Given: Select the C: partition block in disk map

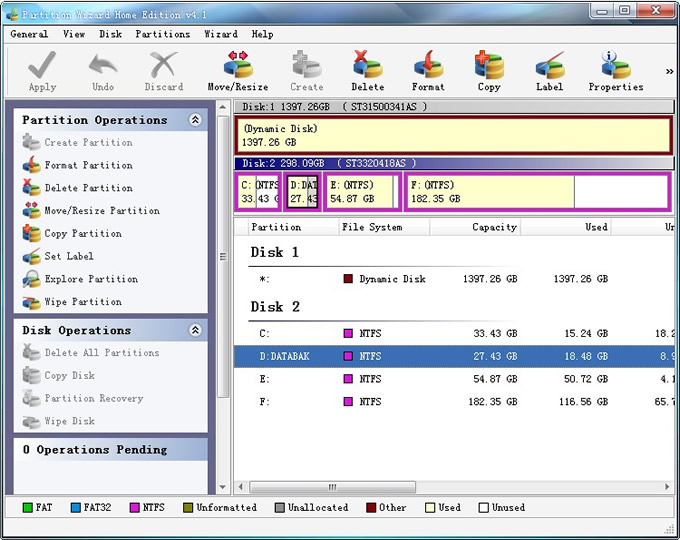Looking at the screenshot, I should [x=258, y=192].
